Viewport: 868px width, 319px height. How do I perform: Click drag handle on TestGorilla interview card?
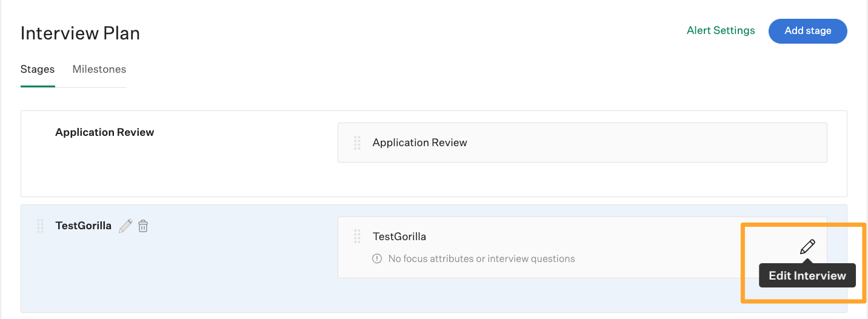pyautogui.click(x=357, y=237)
